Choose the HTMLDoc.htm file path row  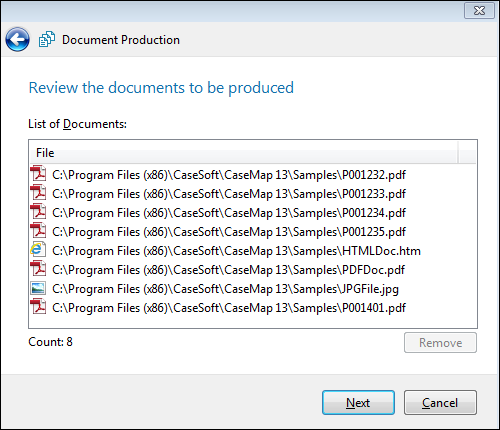click(x=236, y=251)
